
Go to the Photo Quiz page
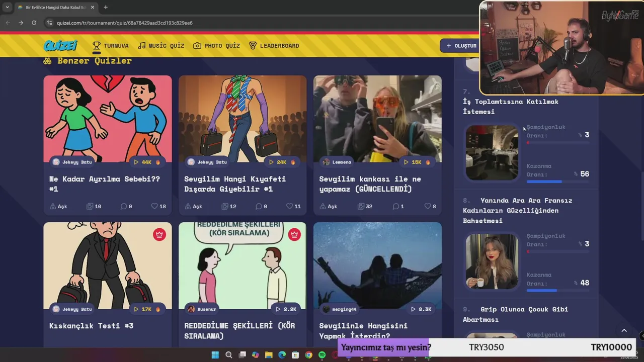(x=216, y=46)
